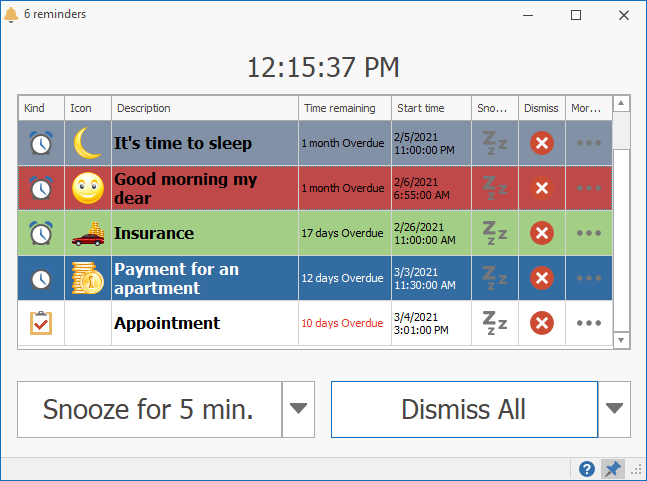Open more options for "It's time to sleep"

pos(589,143)
